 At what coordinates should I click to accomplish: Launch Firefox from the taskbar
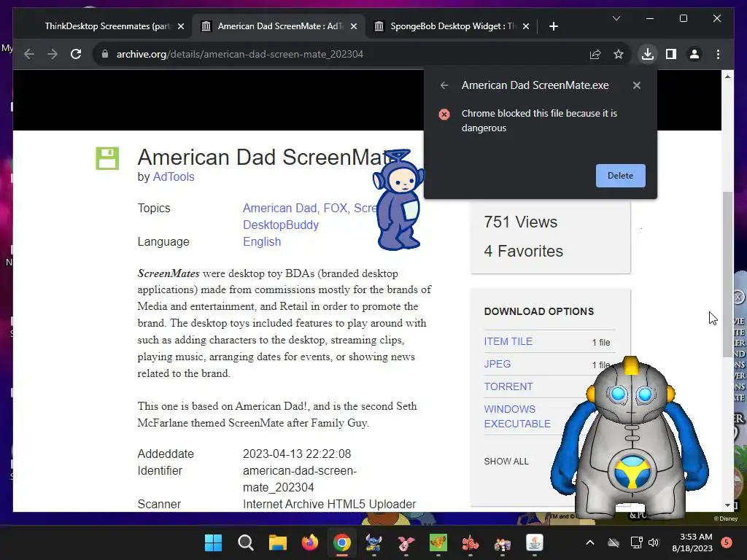(x=309, y=542)
